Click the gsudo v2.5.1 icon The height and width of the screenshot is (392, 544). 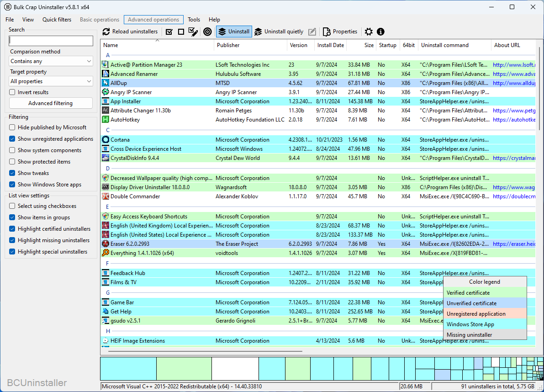click(x=106, y=321)
